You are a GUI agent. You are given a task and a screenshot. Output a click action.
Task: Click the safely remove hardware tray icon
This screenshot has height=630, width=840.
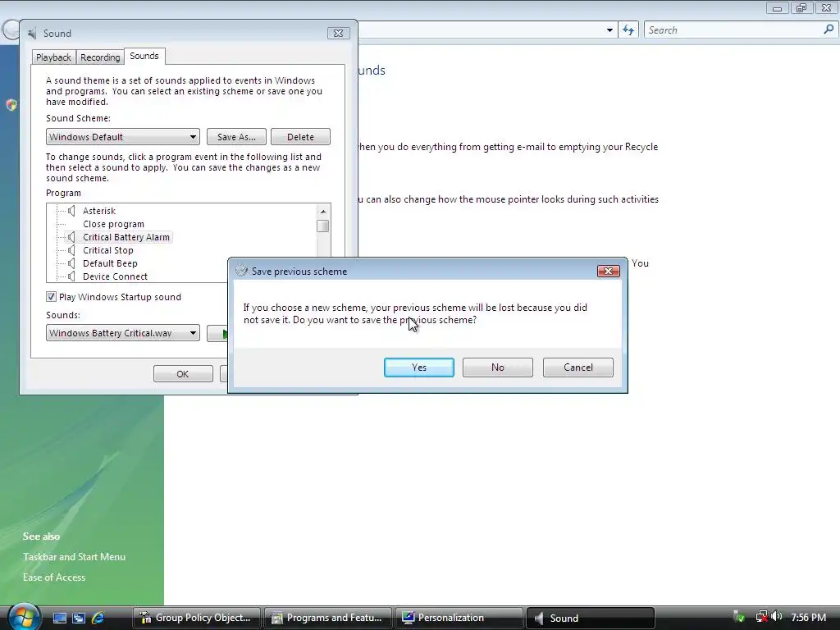point(739,617)
